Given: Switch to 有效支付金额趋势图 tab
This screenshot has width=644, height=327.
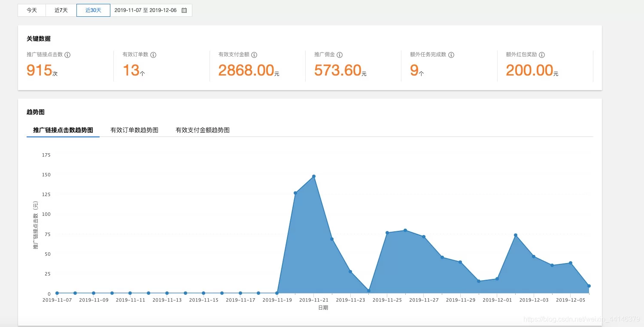Looking at the screenshot, I should [203, 130].
